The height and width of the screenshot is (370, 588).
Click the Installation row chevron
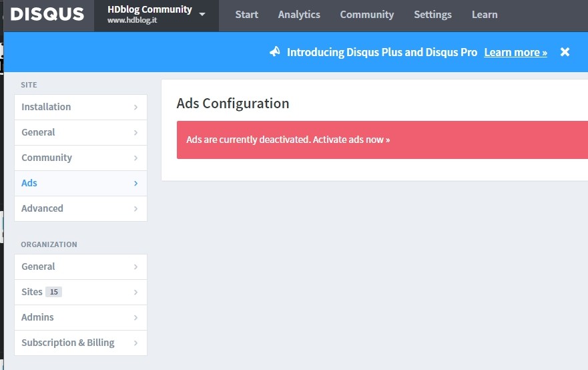[x=135, y=108]
